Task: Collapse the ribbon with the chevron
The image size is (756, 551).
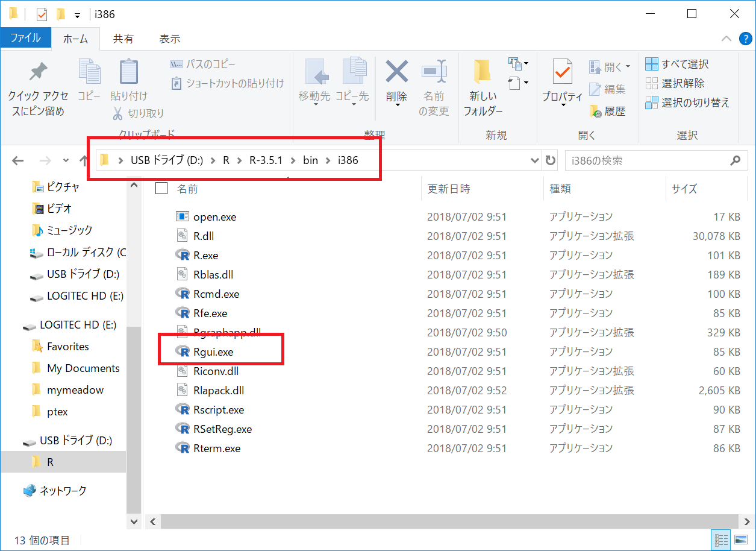Action: click(726, 39)
